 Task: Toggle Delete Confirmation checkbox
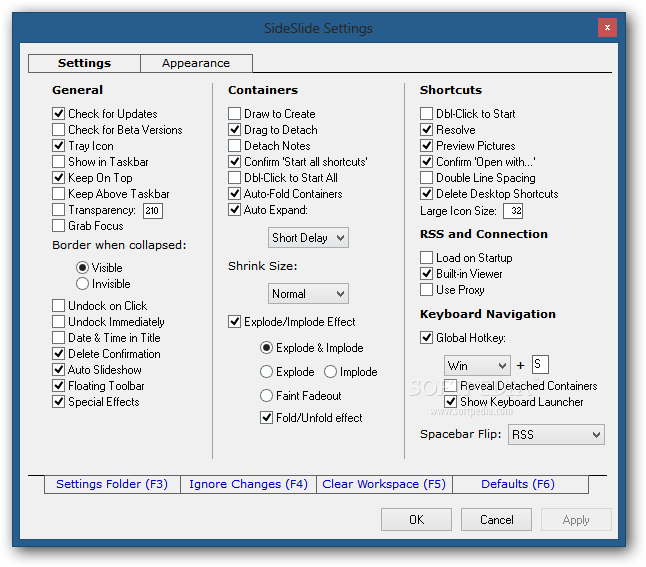pyautogui.click(x=59, y=354)
